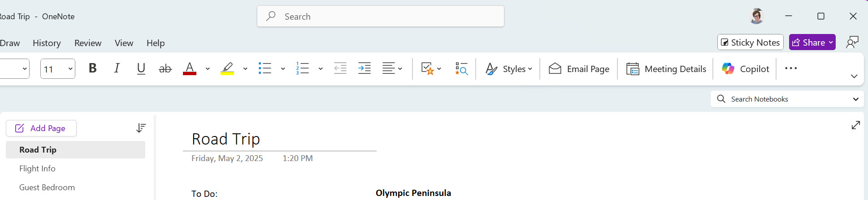The height and width of the screenshot is (200, 868).
Task: Insert a bulleted list
Action: [265, 68]
